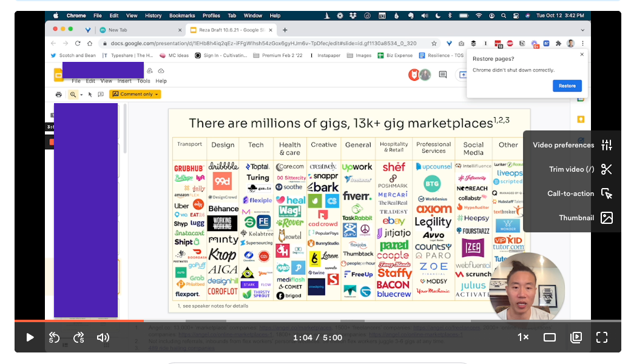Viewport: 631px width, 364px height.
Task: Click the browser reload icon
Action: pyautogui.click(x=77, y=43)
